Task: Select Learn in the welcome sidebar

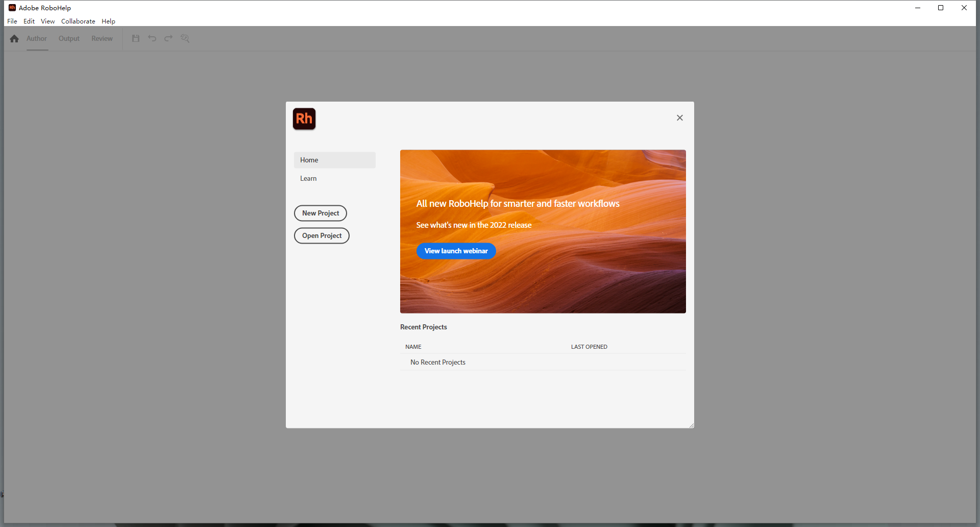Action: (335, 178)
